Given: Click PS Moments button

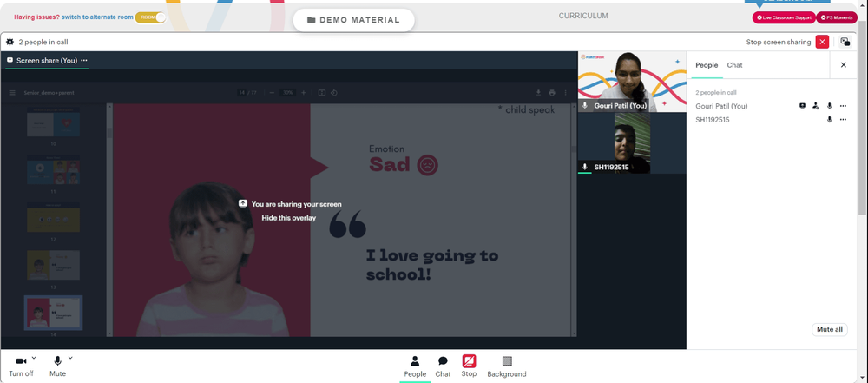Looking at the screenshot, I should (837, 17).
